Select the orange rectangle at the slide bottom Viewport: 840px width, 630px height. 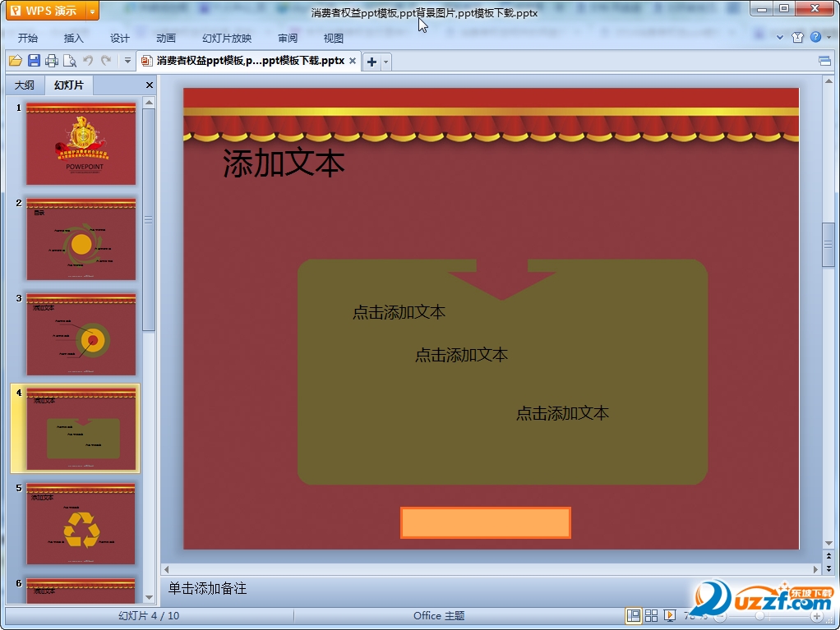[486, 522]
